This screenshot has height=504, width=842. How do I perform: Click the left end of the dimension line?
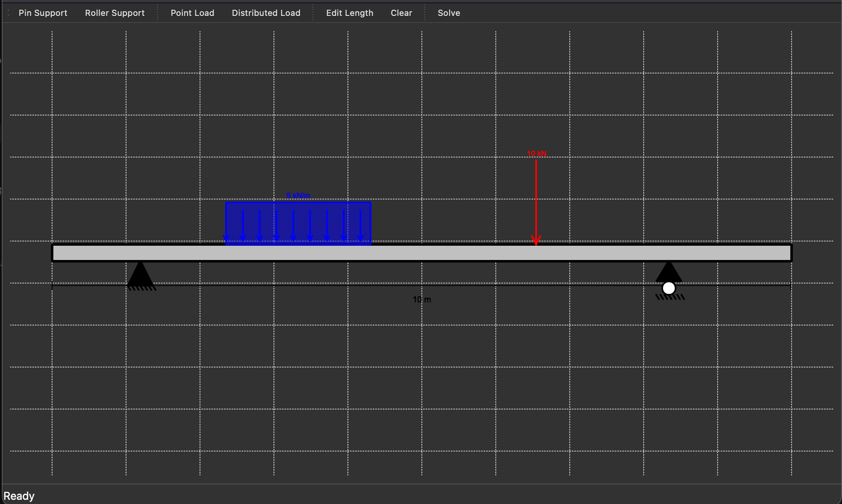pos(52,286)
